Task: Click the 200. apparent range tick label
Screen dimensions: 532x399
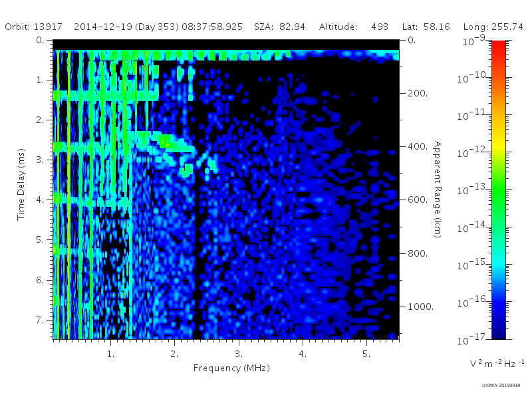Action: coord(418,93)
